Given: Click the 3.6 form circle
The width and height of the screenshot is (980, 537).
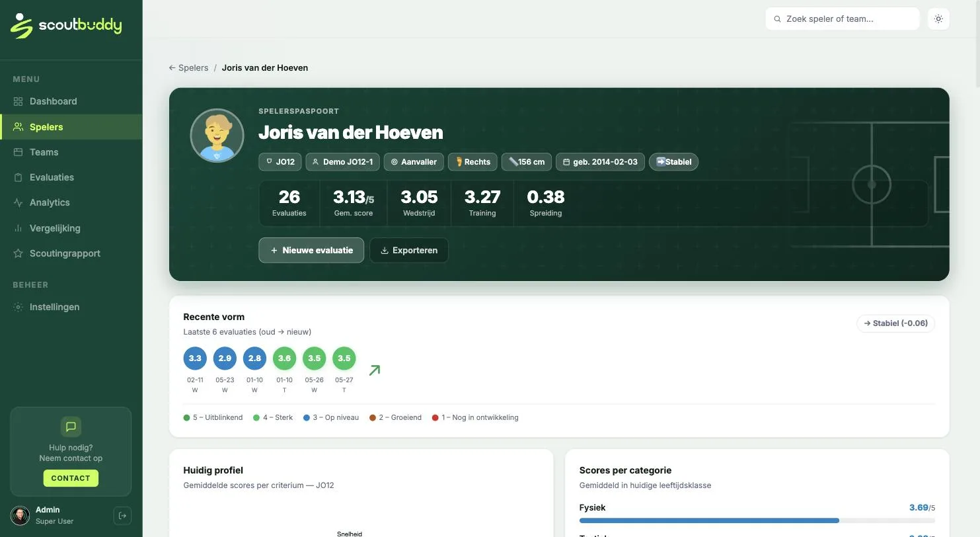Looking at the screenshot, I should (284, 358).
